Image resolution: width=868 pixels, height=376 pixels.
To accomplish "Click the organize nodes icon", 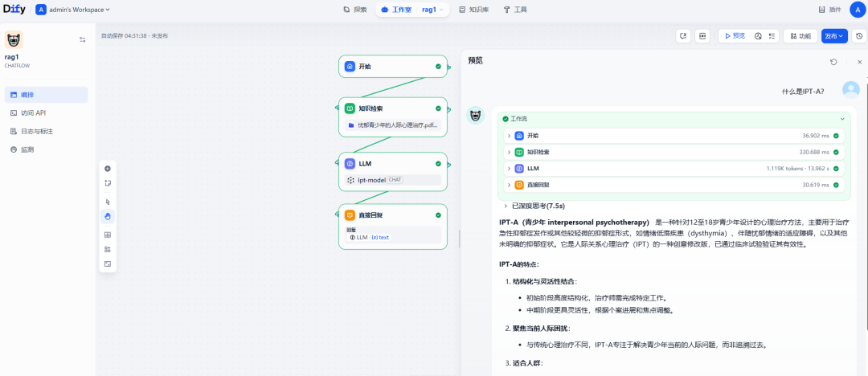I will [x=108, y=249].
